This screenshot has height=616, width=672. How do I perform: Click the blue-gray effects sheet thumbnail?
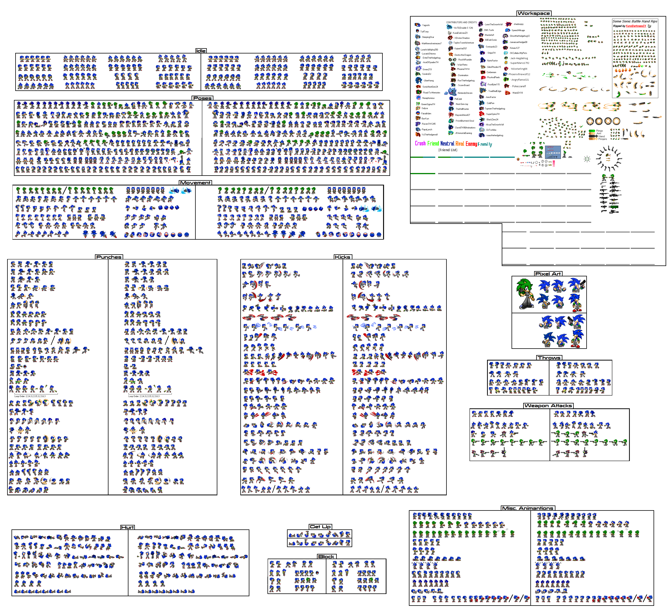(x=553, y=152)
